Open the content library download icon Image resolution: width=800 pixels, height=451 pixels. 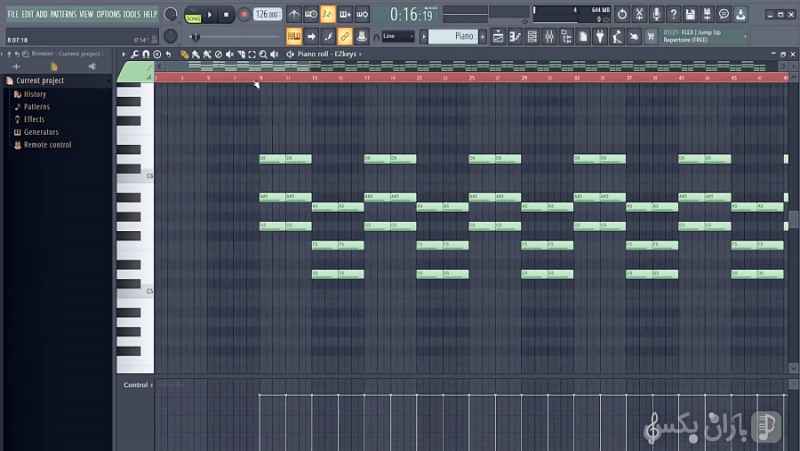click(x=741, y=14)
